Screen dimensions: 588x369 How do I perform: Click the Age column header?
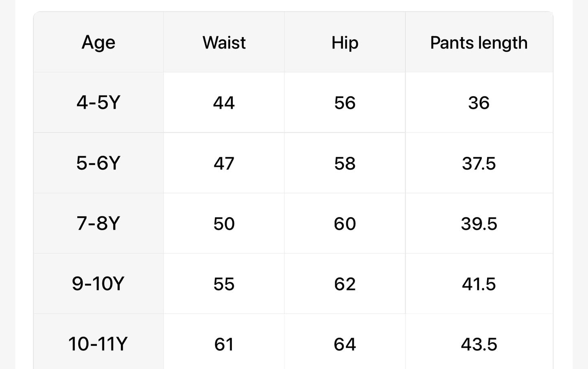point(98,42)
